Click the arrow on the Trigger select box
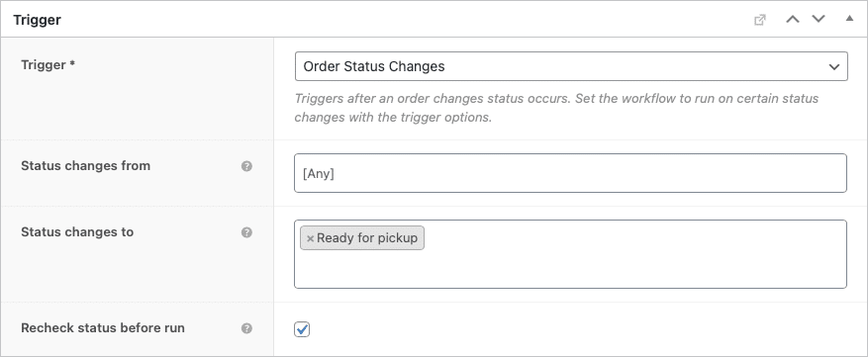Screen dimensions: 868x357 pos(833,67)
